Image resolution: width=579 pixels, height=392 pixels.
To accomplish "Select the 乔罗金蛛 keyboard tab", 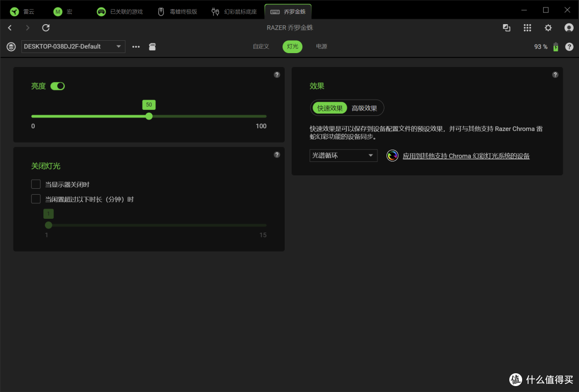I will [288, 11].
